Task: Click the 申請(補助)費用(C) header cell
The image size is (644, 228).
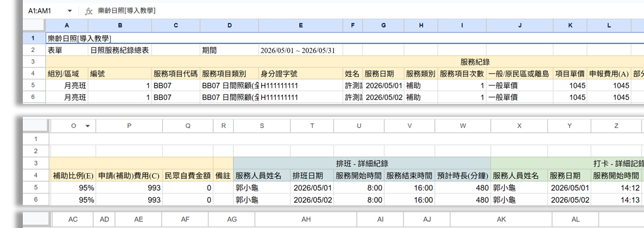Action: coord(129,175)
